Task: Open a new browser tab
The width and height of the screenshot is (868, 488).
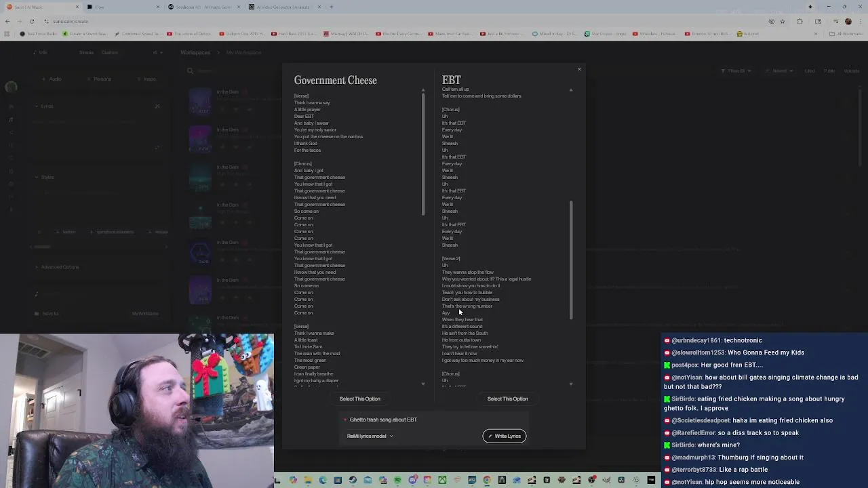Action: point(331,7)
